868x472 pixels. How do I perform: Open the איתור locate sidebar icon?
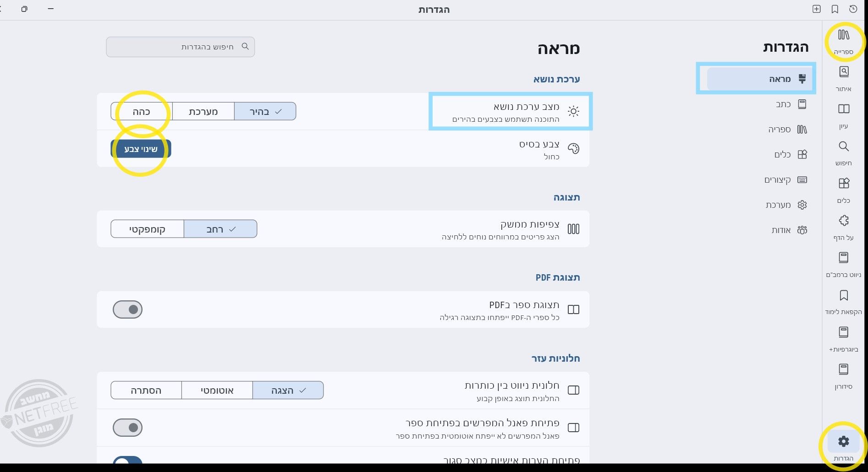point(843,78)
